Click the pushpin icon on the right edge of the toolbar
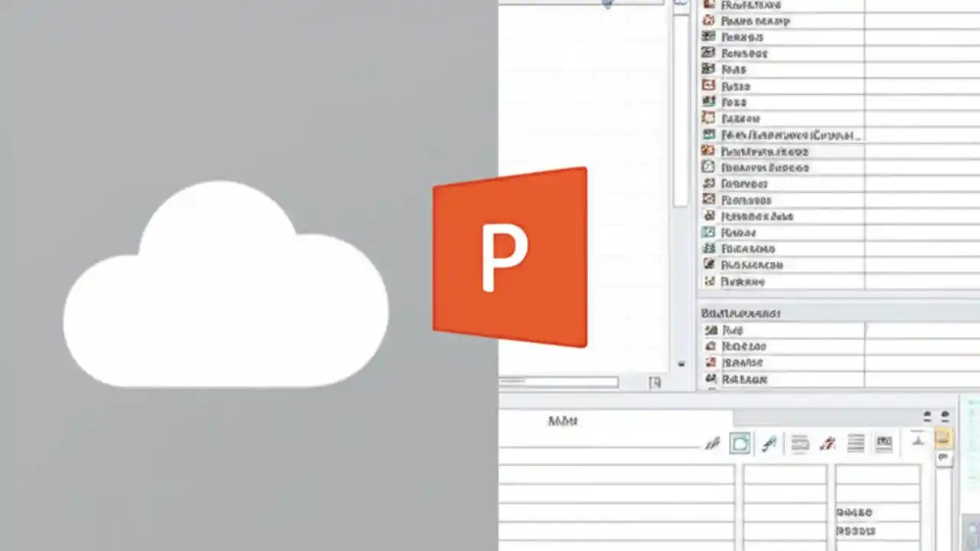The width and height of the screenshot is (980, 551). [944, 456]
